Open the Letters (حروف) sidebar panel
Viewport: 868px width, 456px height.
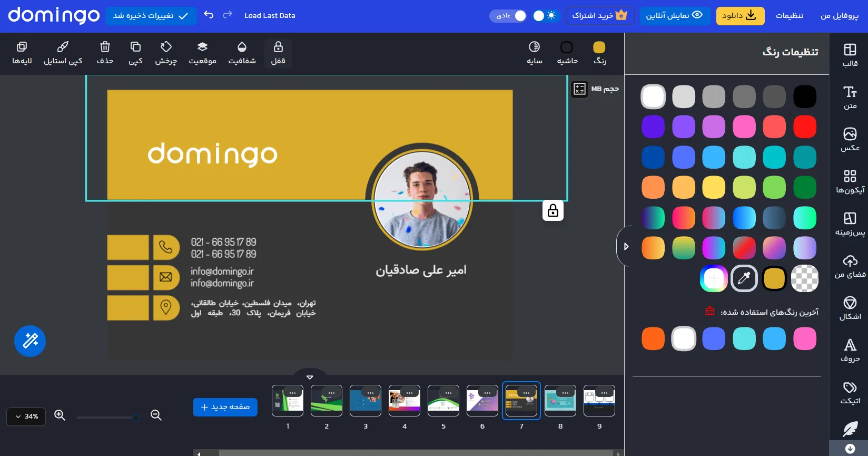(x=850, y=351)
